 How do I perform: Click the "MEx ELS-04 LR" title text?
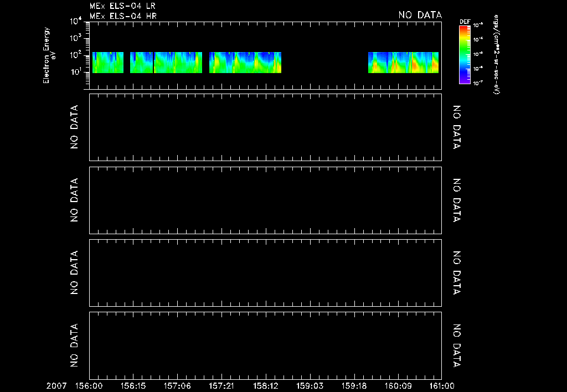coord(122,6)
